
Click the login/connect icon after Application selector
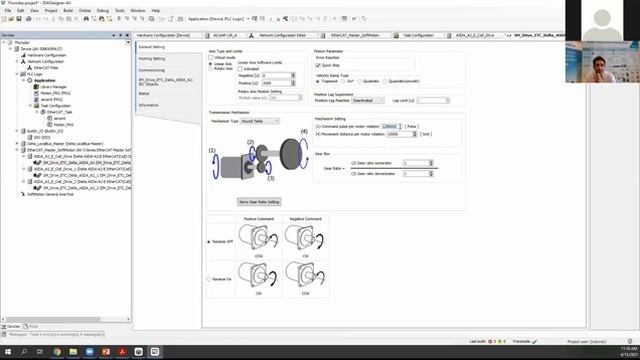click(255, 19)
